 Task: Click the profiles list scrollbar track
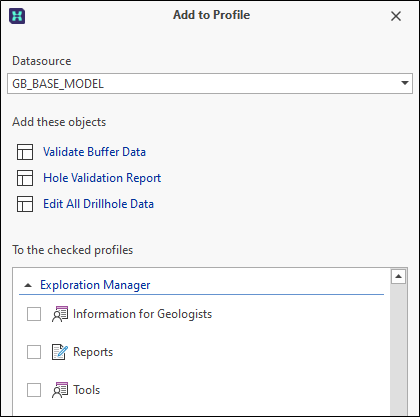tap(398, 349)
